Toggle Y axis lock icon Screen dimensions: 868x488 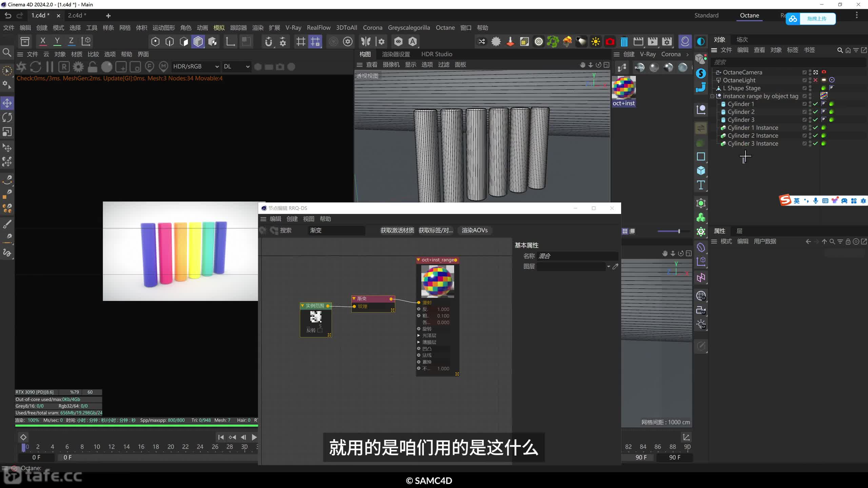tap(57, 41)
